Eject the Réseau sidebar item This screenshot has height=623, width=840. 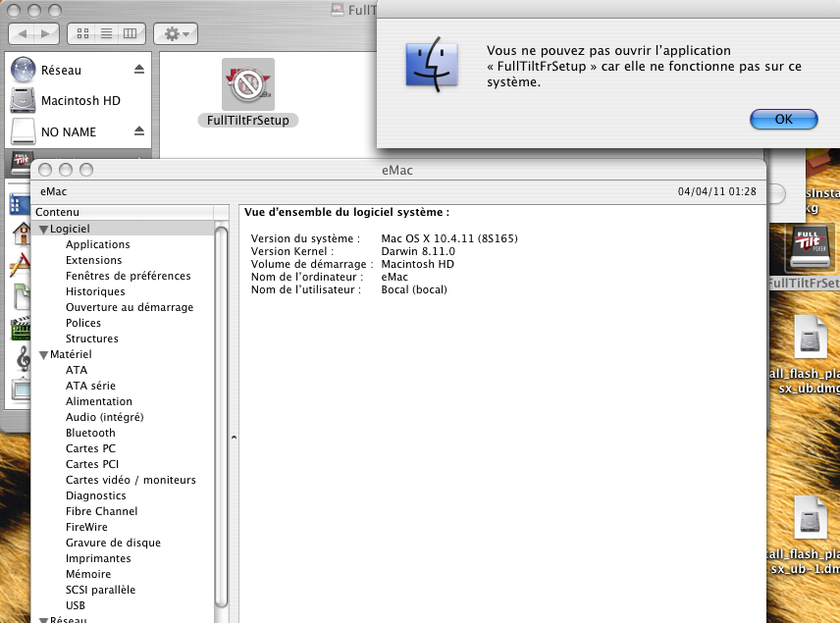pos(139,69)
